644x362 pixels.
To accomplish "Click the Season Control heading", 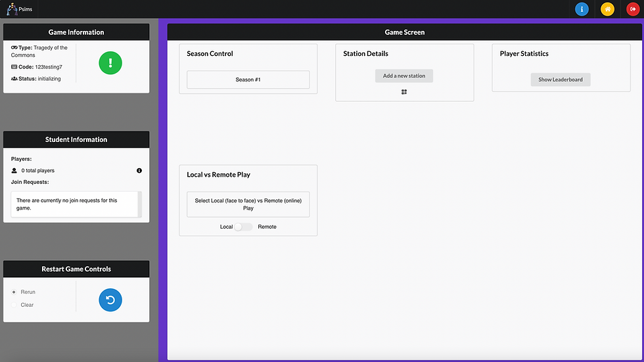I will pyautogui.click(x=210, y=54).
